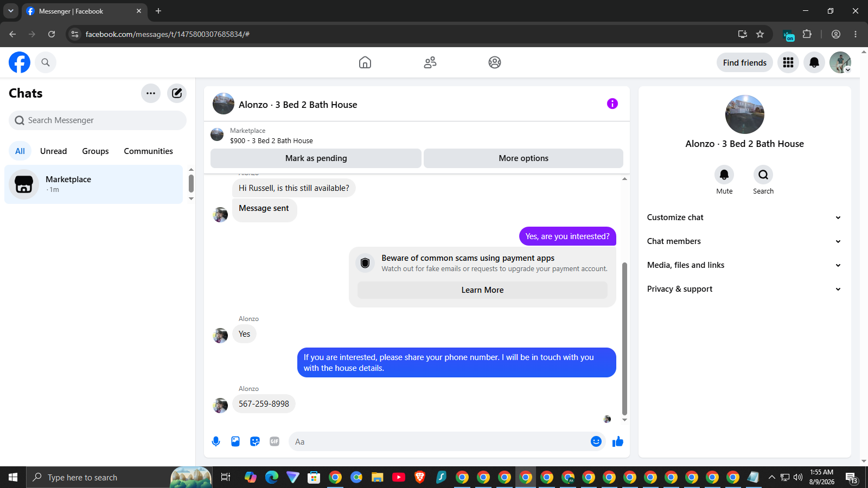Open the browser tab search dropdown
Viewport: 868px width, 488px height.
(11, 11)
